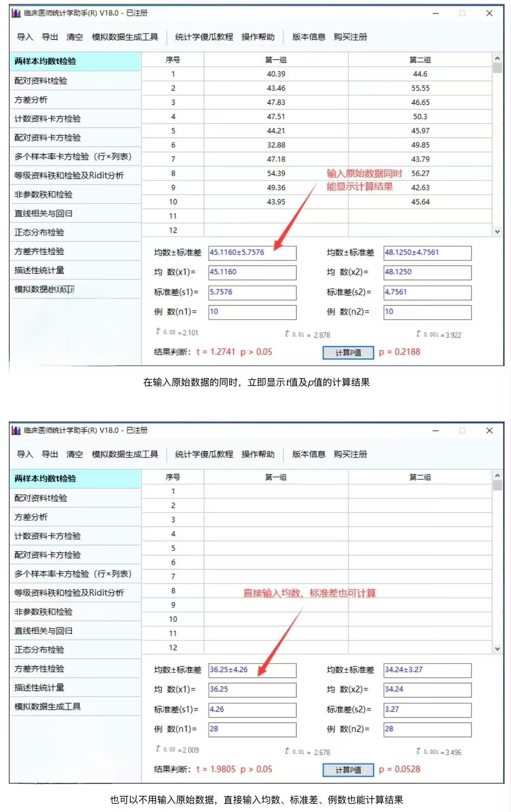Click 清空 in the window containing raw data
Screen dimensions: 511x812
(74, 37)
